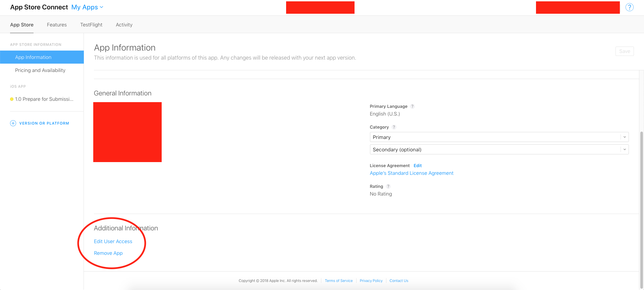Click the Remove App link
Viewport: 644px width, 290px height.
pyautogui.click(x=108, y=253)
